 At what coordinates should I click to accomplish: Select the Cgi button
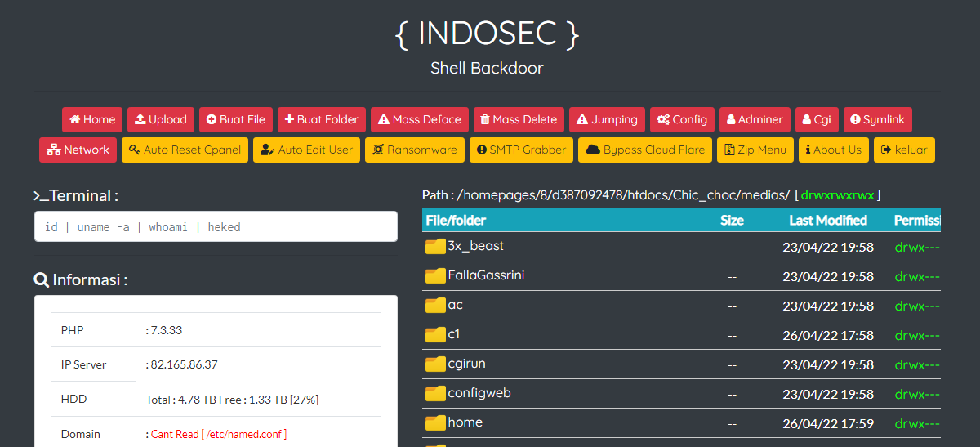click(817, 119)
